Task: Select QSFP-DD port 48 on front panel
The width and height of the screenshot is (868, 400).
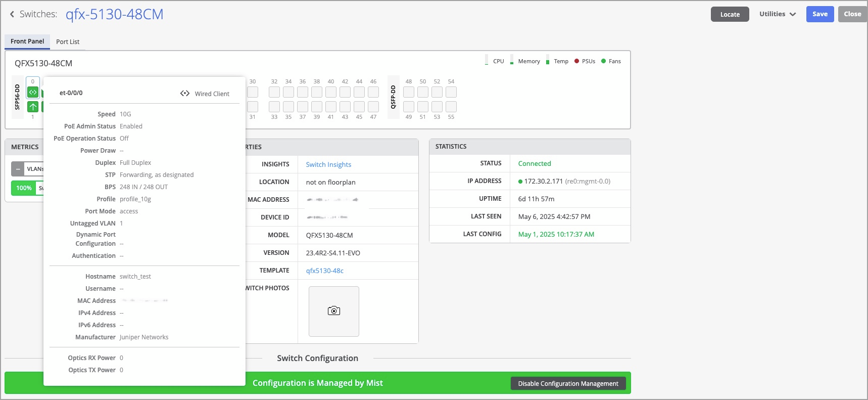Action: 409,92
